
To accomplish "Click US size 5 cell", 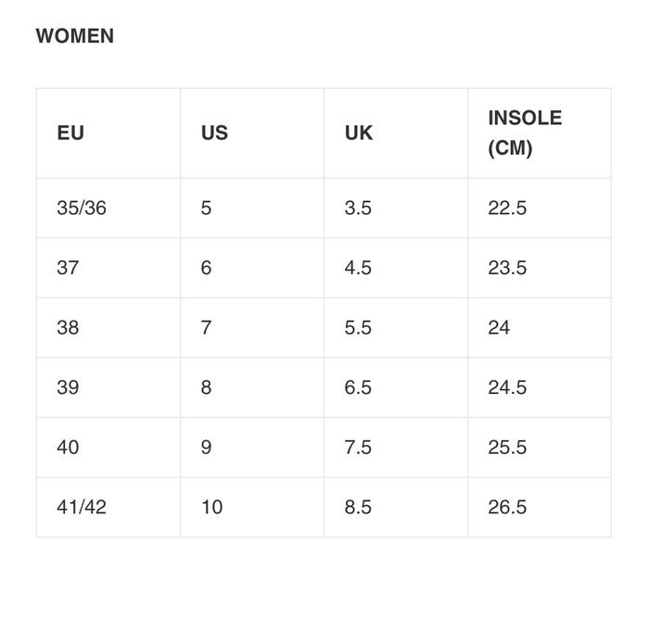I will 206,208.
